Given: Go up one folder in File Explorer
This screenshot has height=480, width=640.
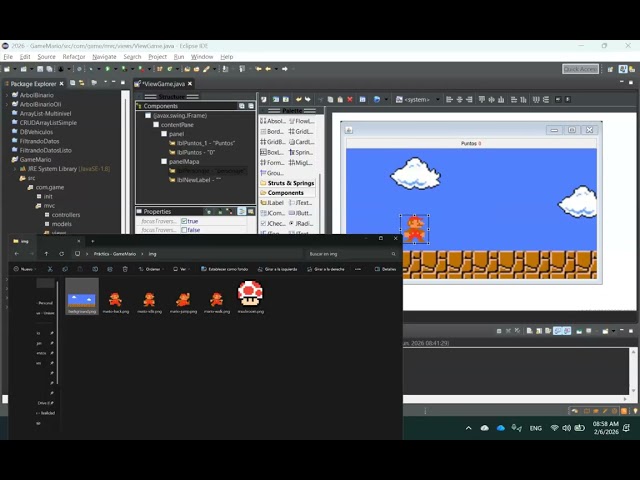Looking at the screenshot, I should pos(46,254).
